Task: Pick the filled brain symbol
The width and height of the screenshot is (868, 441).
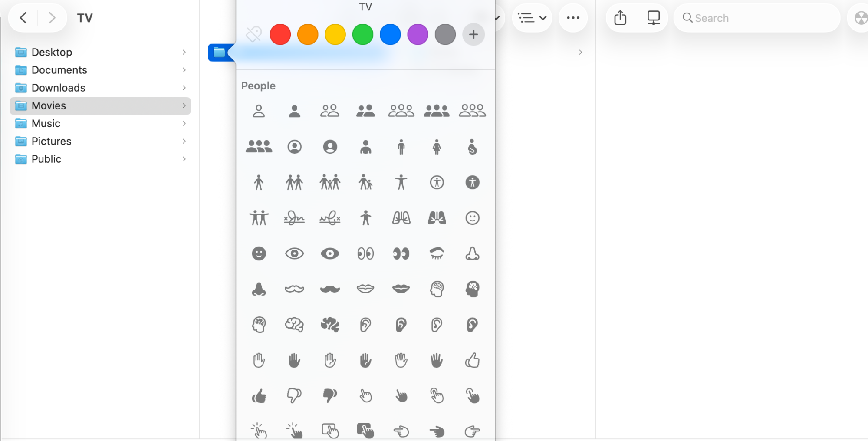Action: [330, 325]
